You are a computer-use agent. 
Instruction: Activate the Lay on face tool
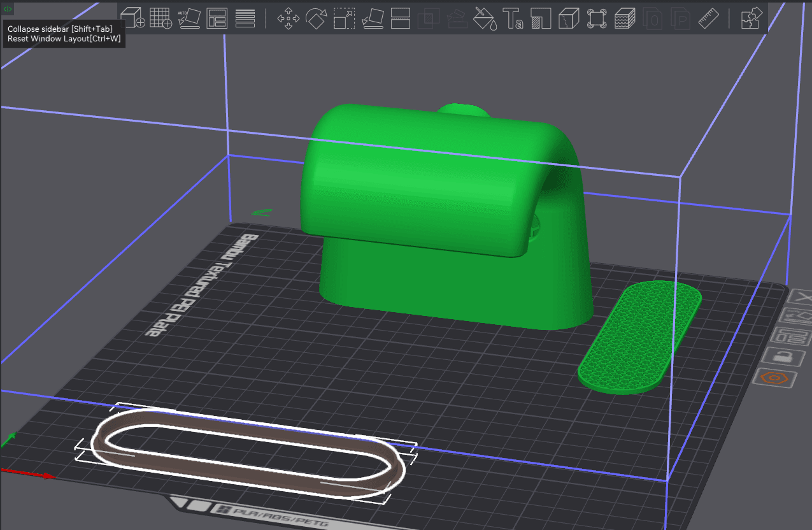(373, 18)
